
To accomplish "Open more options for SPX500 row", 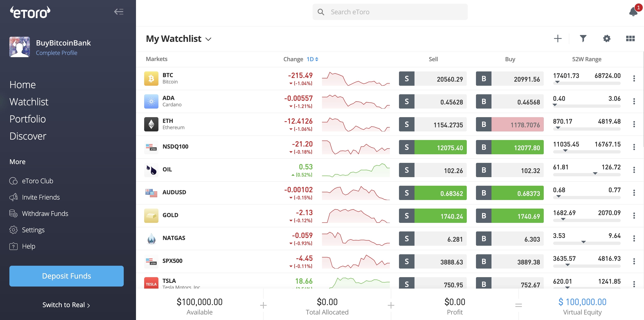I will coord(634,261).
